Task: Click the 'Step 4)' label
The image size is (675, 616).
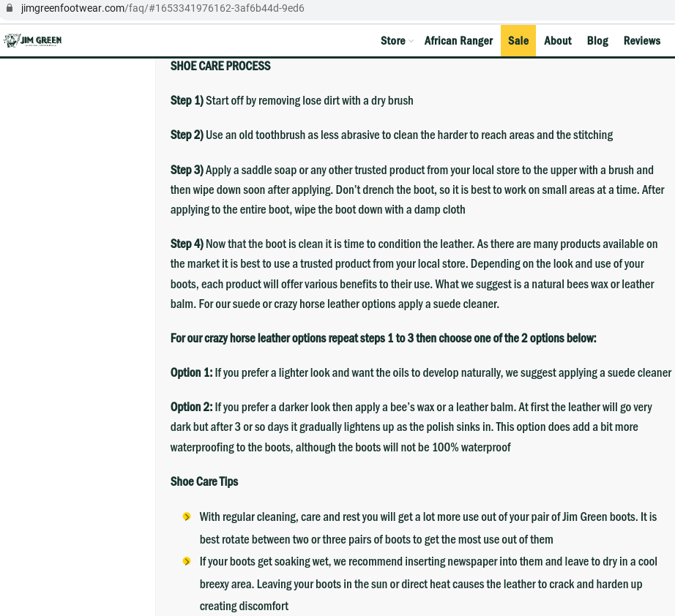Action: pyautogui.click(x=187, y=244)
